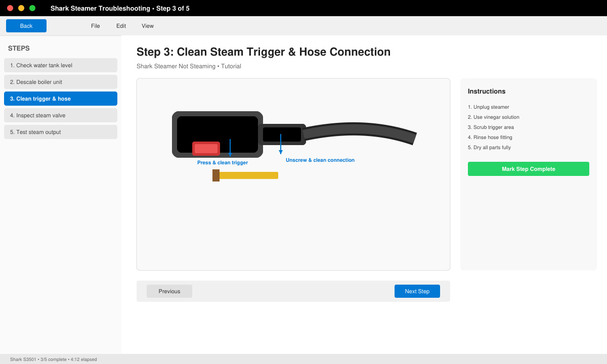Click instruction '3. Scrub trigger area'
This screenshot has width=607, height=364.
(491, 127)
